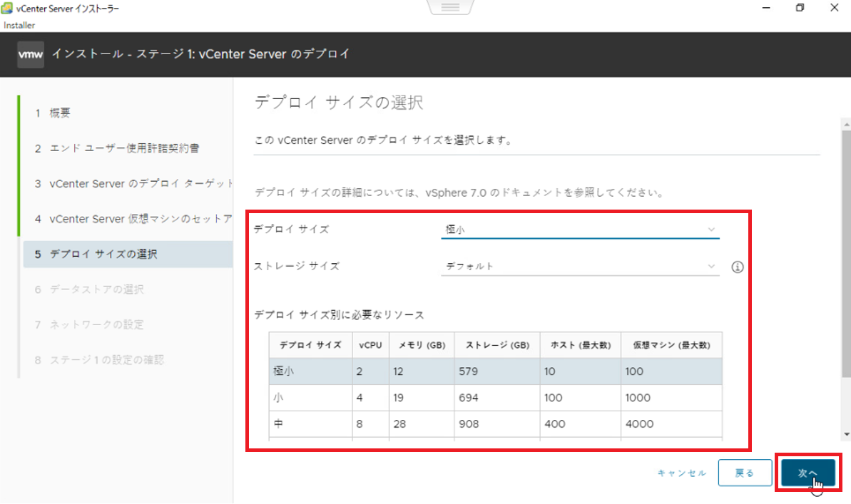Click the 戻る button
This screenshot has width=851, height=504.
[x=745, y=473]
